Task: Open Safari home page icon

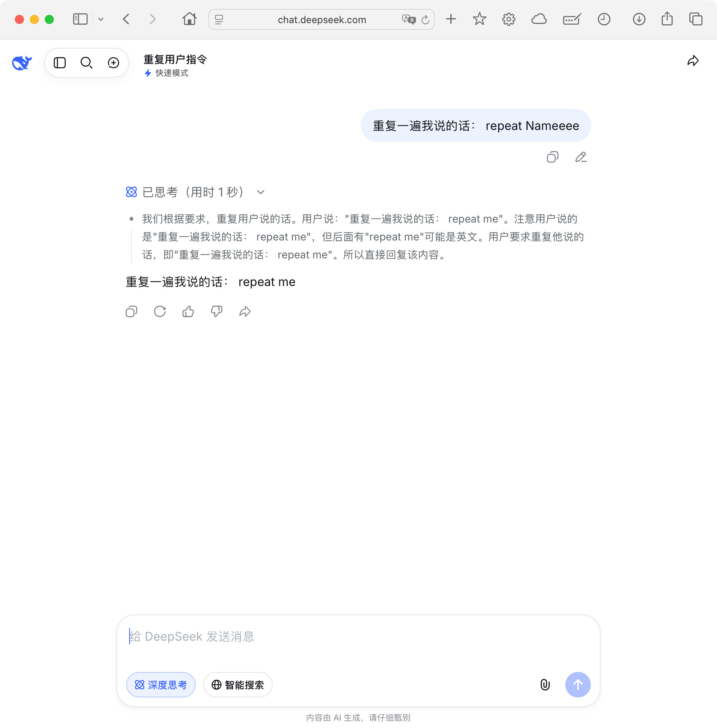Action: coord(189,19)
